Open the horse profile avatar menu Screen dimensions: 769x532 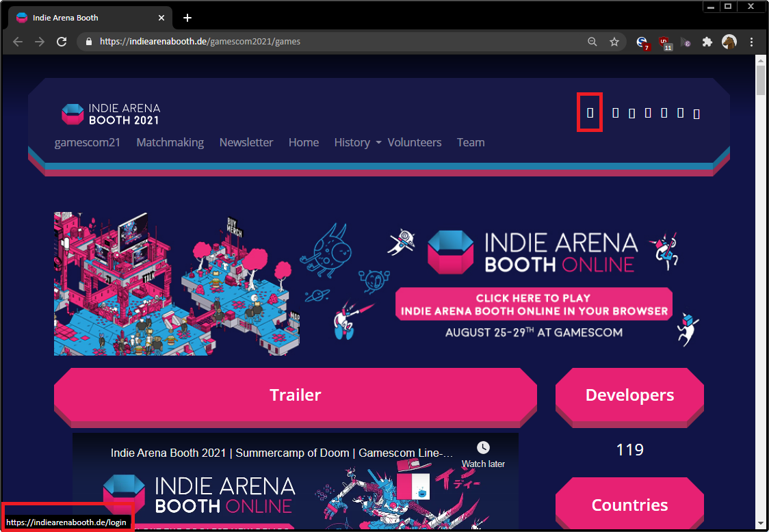click(729, 42)
